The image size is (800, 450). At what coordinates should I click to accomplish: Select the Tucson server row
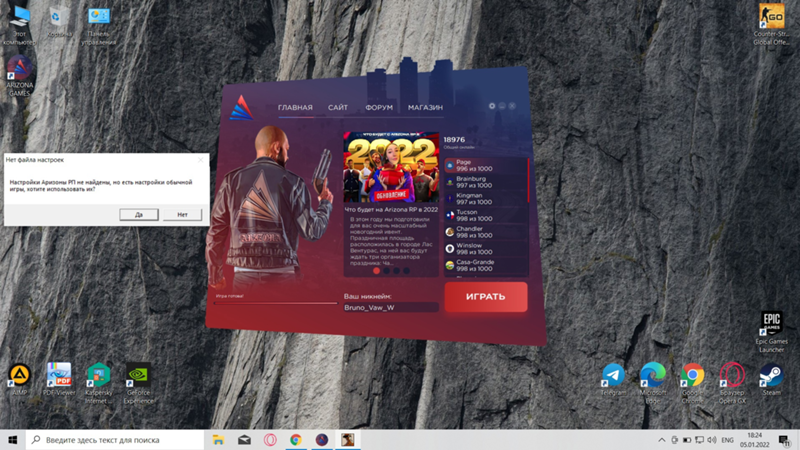(485, 215)
